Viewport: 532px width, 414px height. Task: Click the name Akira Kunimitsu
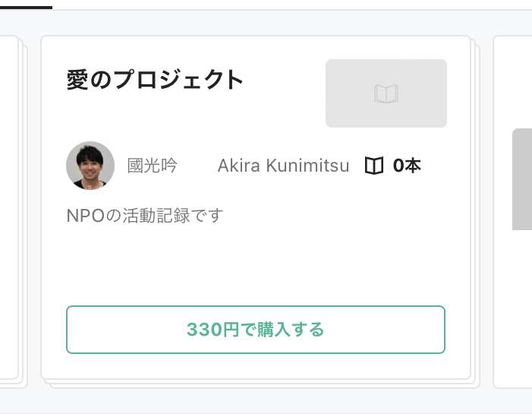pos(283,166)
